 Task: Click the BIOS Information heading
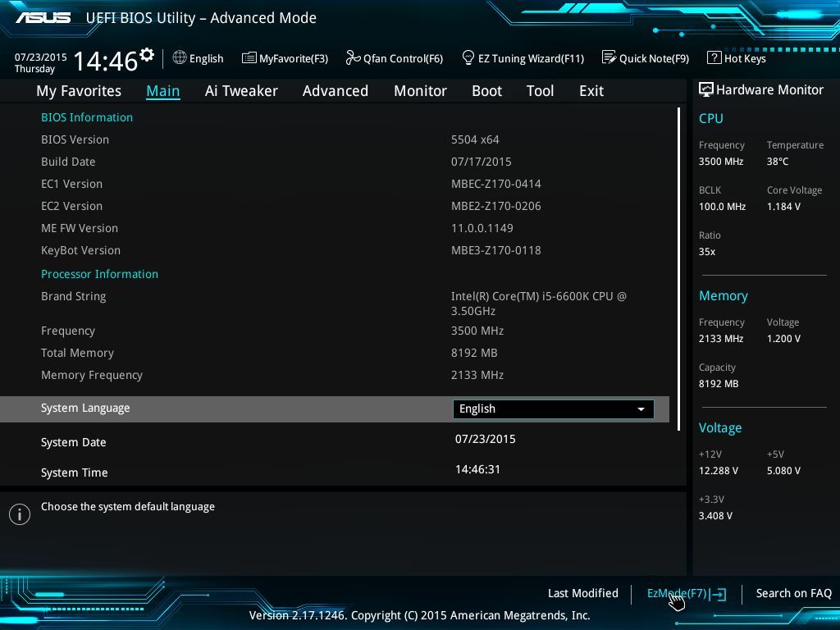coord(87,118)
